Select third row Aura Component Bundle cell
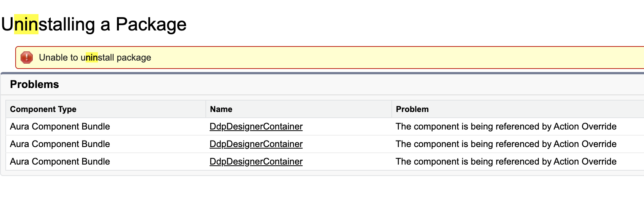Screen dimensions: 644x208 click(x=60, y=162)
